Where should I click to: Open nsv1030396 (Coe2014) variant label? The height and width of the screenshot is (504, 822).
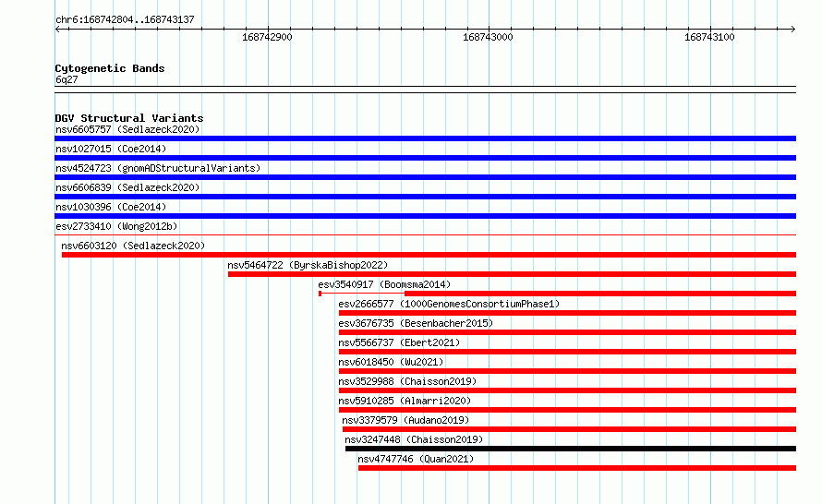point(111,207)
